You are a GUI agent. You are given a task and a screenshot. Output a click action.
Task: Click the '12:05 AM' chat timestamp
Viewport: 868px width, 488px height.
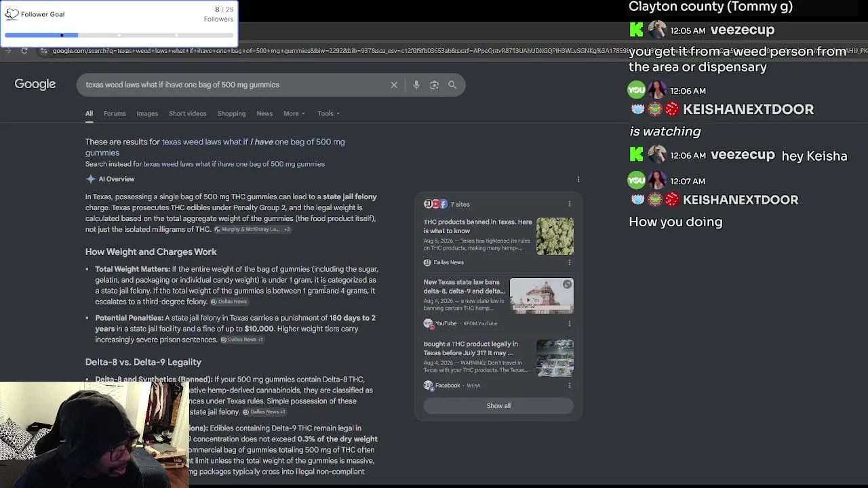tap(688, 30)
